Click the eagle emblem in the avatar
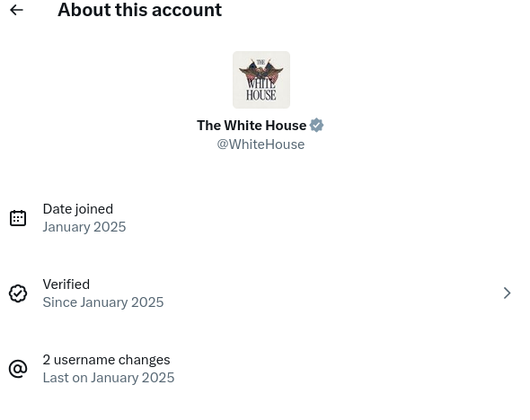The image size is (530, 420). (261, 72)
